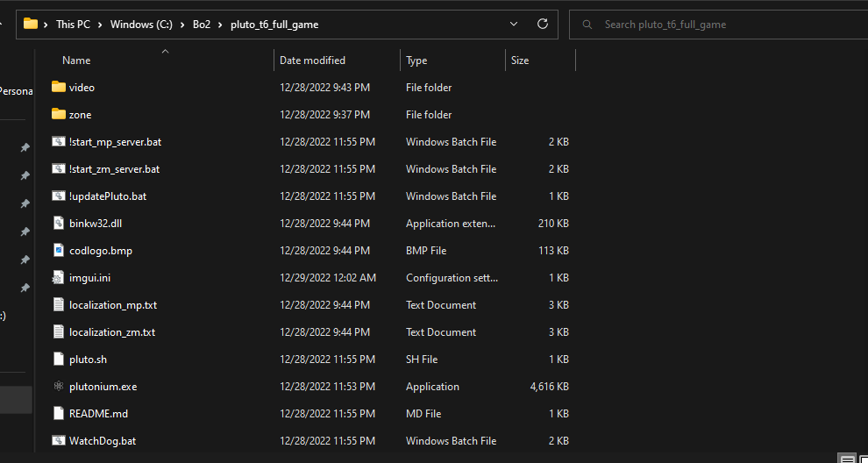The width and height of the screenshot is (868, 463).
Task: Click 12/29/2022 12:02 AM date of imgui.ini
Action: pos(328,277)
